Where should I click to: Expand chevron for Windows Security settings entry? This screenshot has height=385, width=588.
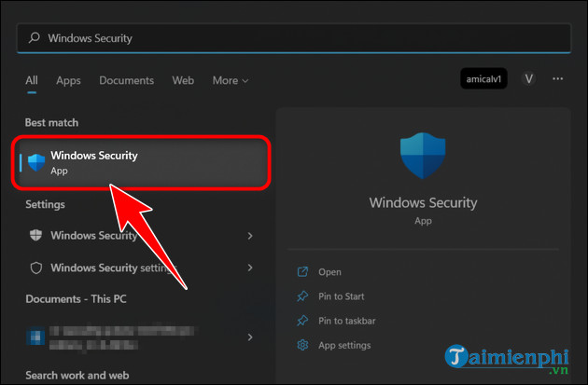pyautogui.click(x=250, y=268)
